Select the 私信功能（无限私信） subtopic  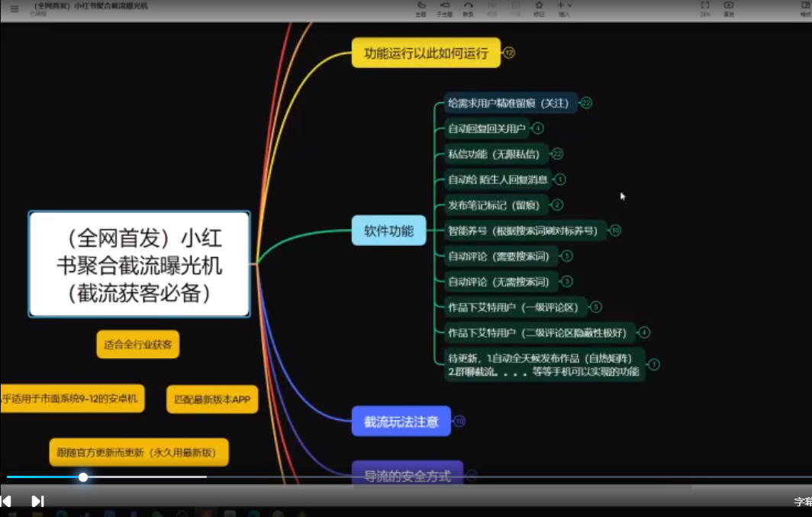[495, 153]
